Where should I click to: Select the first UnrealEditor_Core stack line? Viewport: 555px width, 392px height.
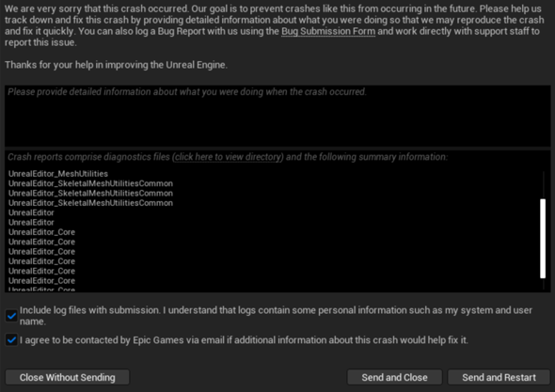point(41,232)
